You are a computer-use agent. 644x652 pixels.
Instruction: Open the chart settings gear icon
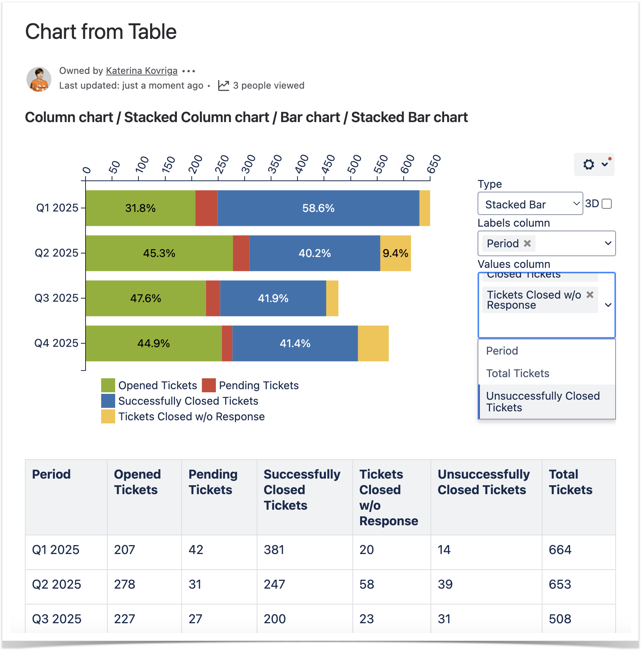click(588, 164)
